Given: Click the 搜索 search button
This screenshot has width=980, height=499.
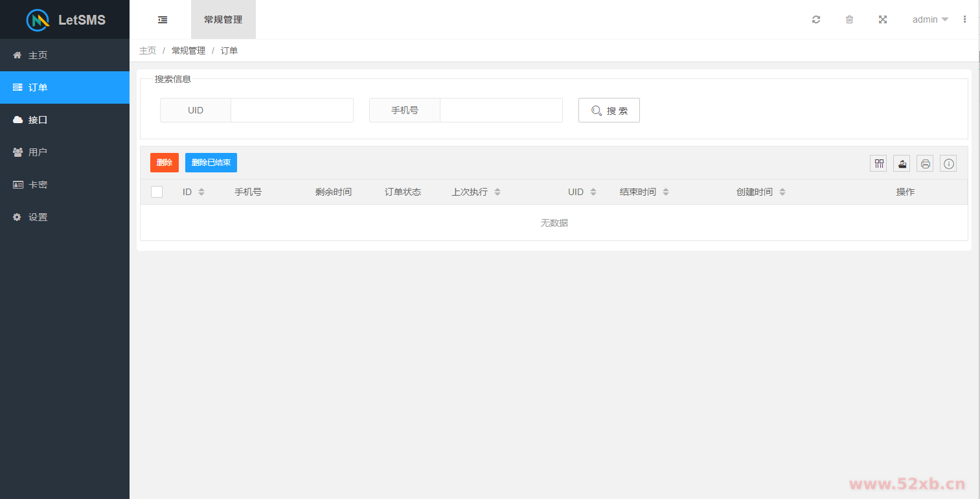Looking at the screenshot, I should pyautogui.click(x=609, y=110).
